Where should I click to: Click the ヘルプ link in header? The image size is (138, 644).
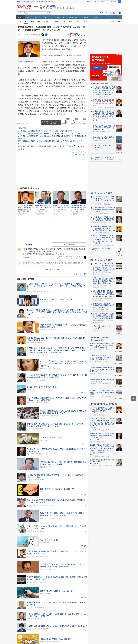click(x=94, y=2)
